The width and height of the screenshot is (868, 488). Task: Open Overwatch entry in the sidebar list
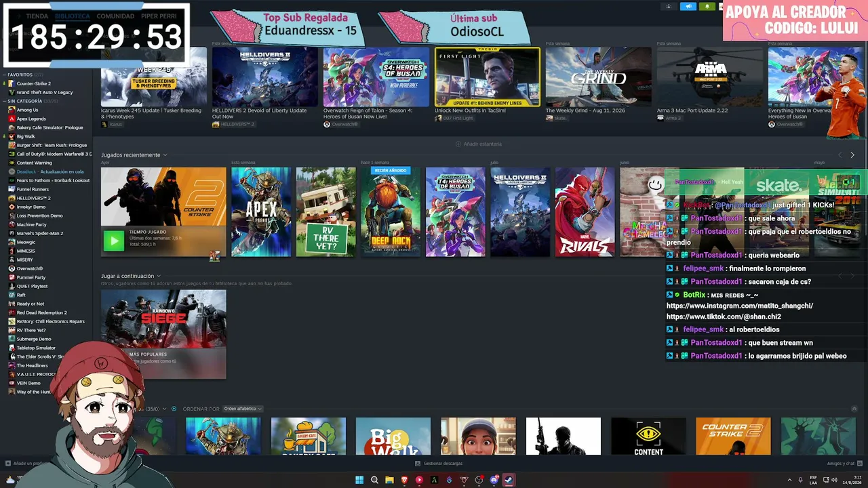30,268
